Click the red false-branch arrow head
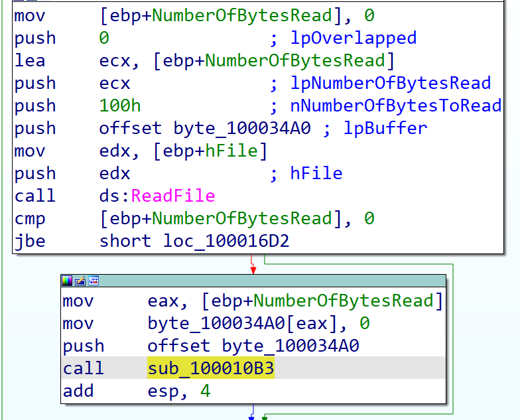The height and width of the screenshot is (420, 520). click(252, 269)
